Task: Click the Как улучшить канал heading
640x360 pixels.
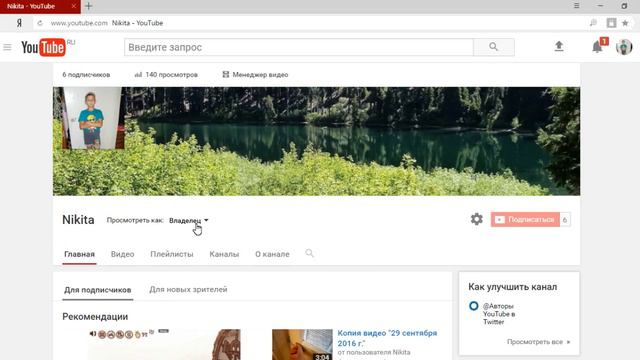Action: click(x=512, y=287)
